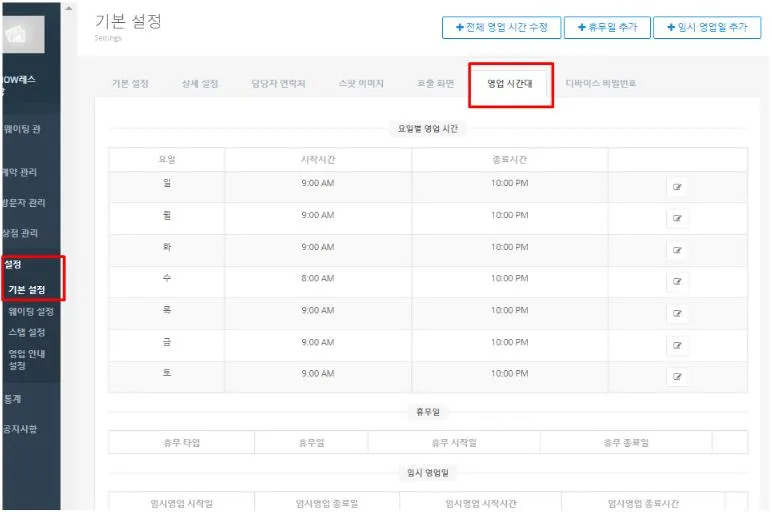Click the sidebar scroll up arrow
The width and height of the screenshot is (772, 512).
[69, 8]
